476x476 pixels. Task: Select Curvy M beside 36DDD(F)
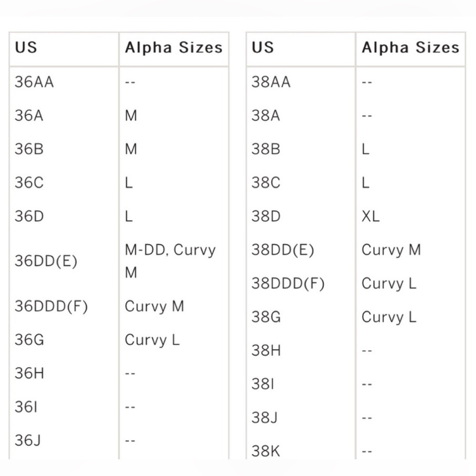point(155,306)
